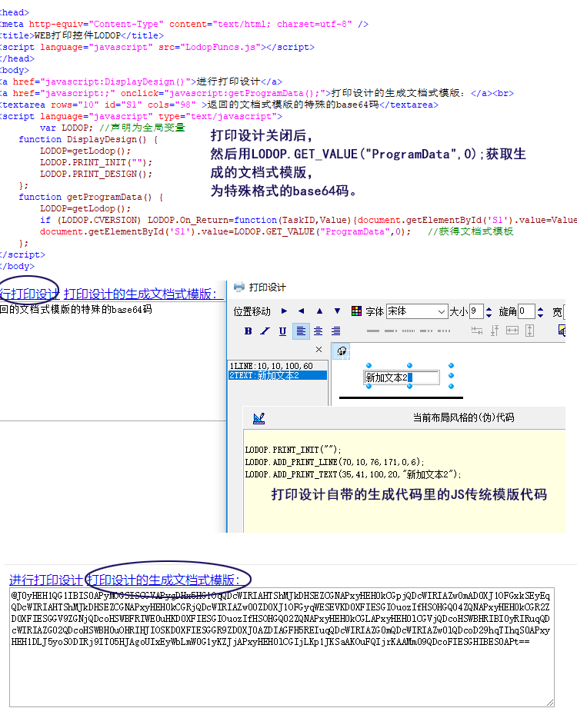Click the 大小 font size spinner arrows

pos(489,311)
